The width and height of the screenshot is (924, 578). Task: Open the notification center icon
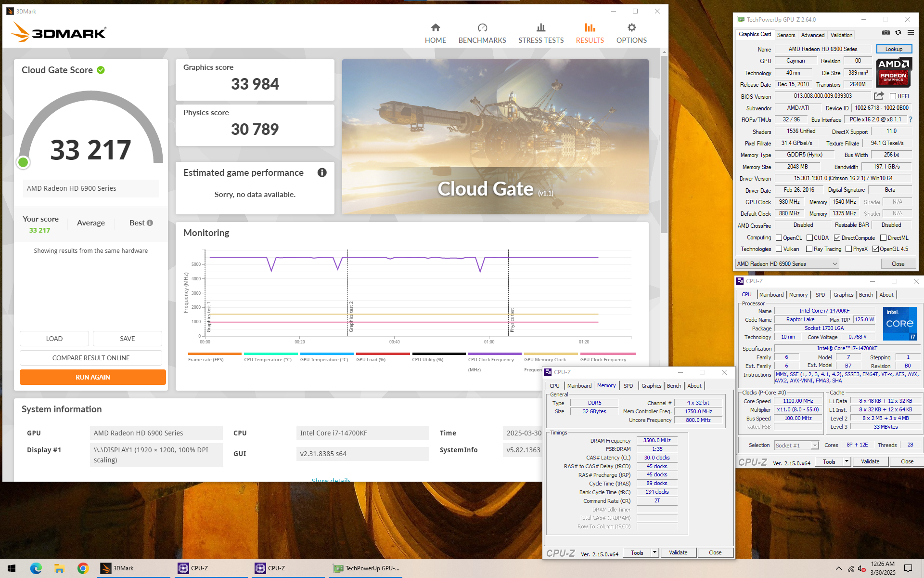pos(908,568)
